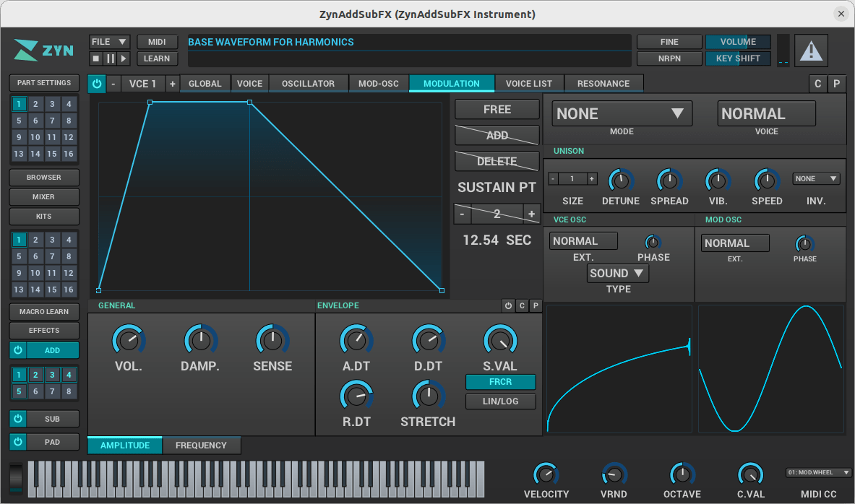Open the FILE dropdown menu
855x504 pixels.
tap(110, 42)
